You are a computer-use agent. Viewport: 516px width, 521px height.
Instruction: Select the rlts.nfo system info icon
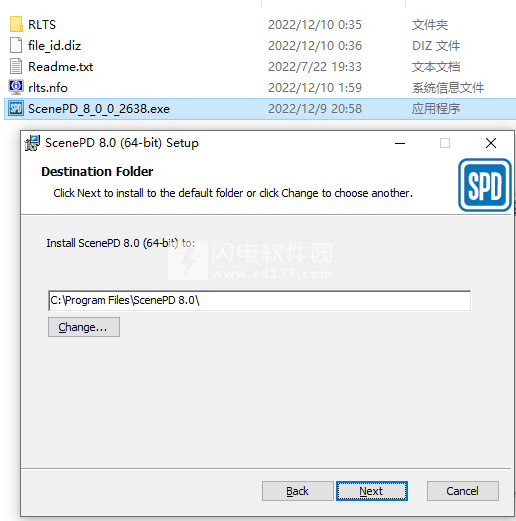click(x=16, y=87)
